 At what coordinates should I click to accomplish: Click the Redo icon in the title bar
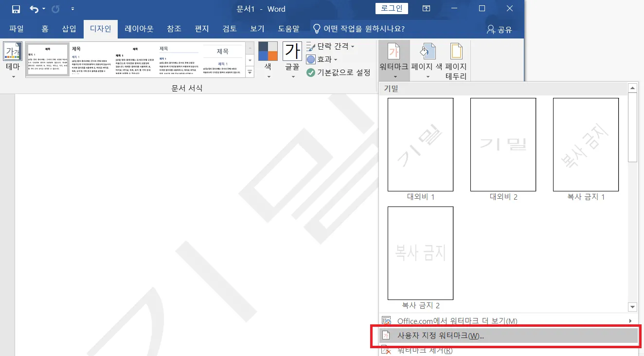pos(55,9)
